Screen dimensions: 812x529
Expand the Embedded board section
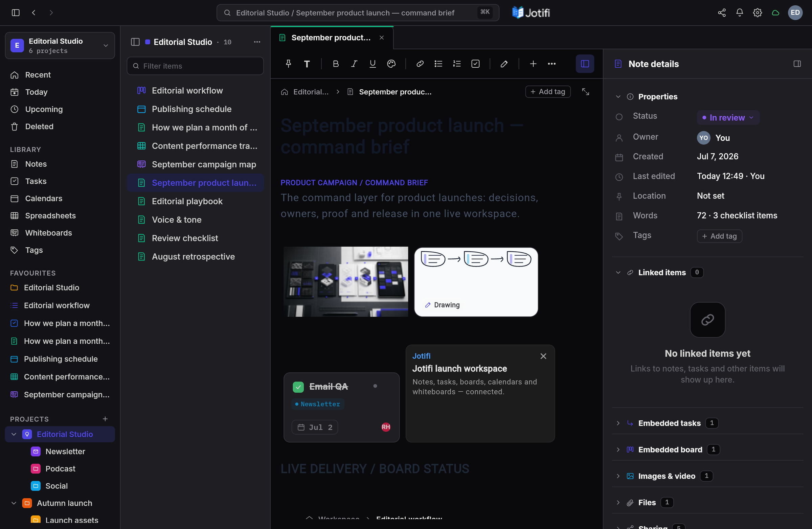tap(618, 450)
